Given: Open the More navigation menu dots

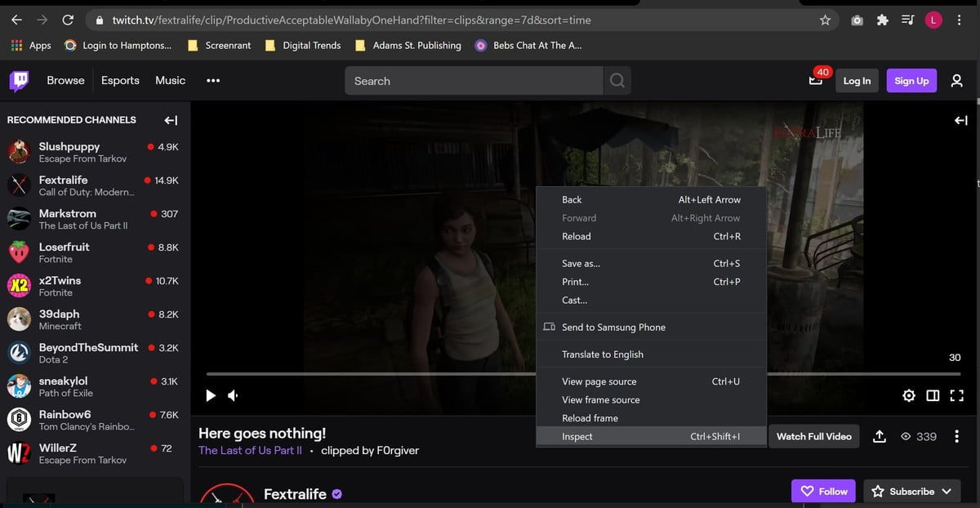Looking at the screenshot, I should pyautogui.click(x=213, y=80).
